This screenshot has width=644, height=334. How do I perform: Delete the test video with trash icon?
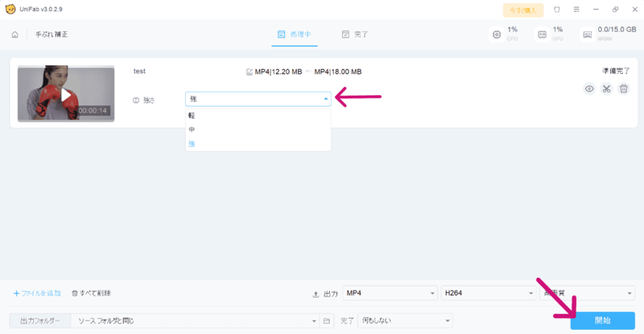[x=623, y=89]
